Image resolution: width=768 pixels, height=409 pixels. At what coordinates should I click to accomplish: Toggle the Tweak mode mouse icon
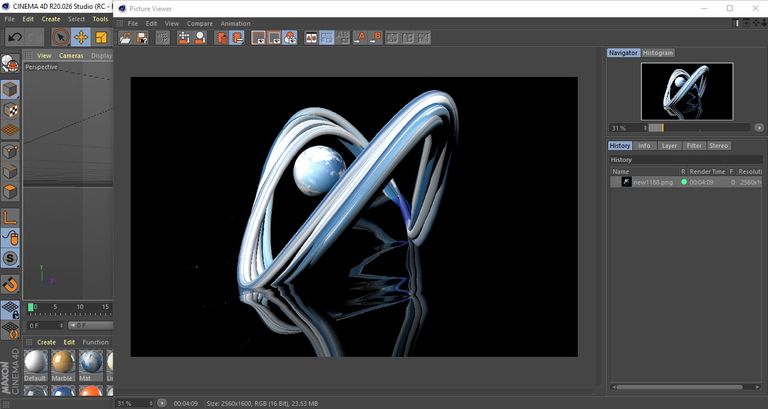pos(10,238)
